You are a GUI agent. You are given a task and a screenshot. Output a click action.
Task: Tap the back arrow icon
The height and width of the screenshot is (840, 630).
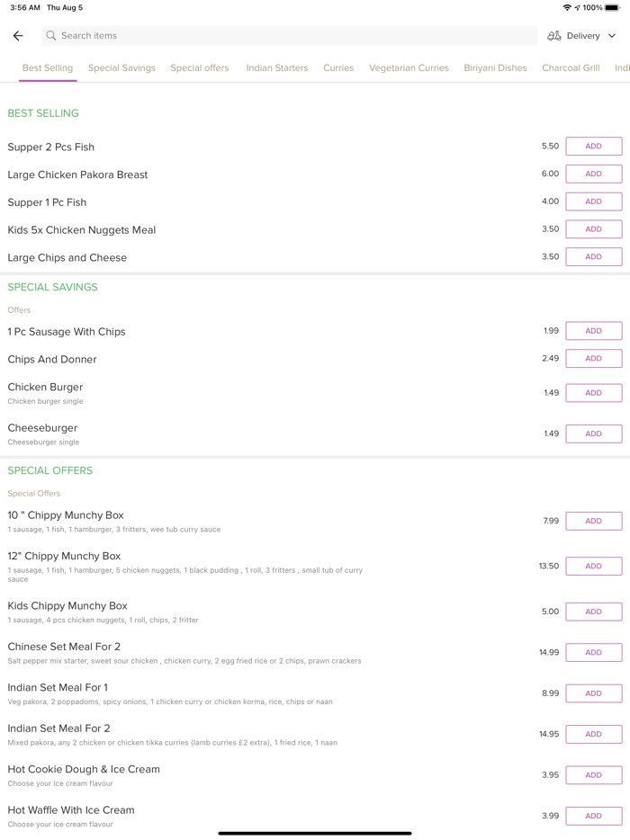(x=18, y=36)
